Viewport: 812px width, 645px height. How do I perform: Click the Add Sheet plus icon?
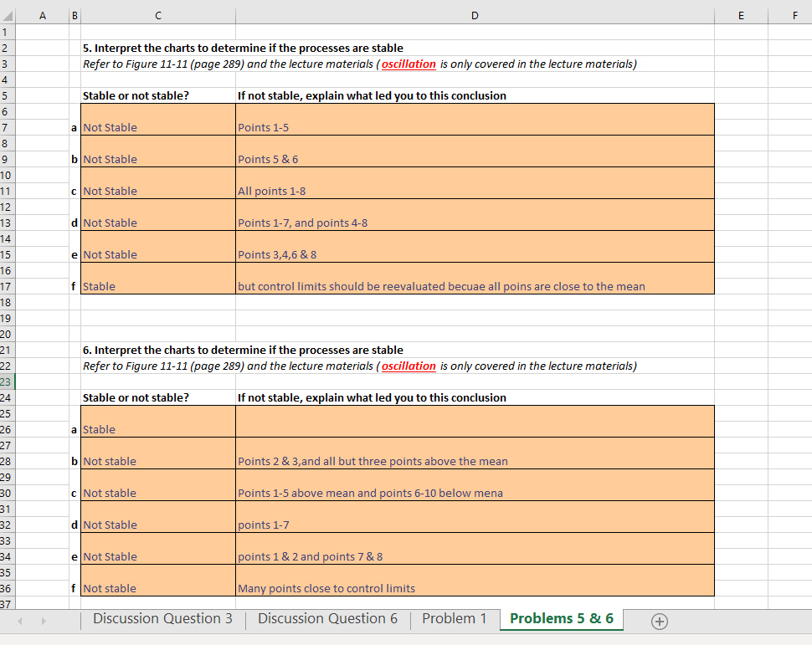pyautogui.click(x=659, y=621)
